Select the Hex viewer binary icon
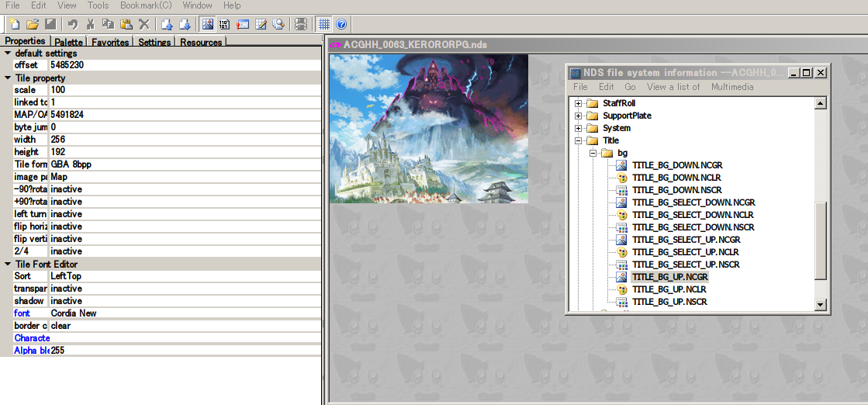 coord(225,24)
